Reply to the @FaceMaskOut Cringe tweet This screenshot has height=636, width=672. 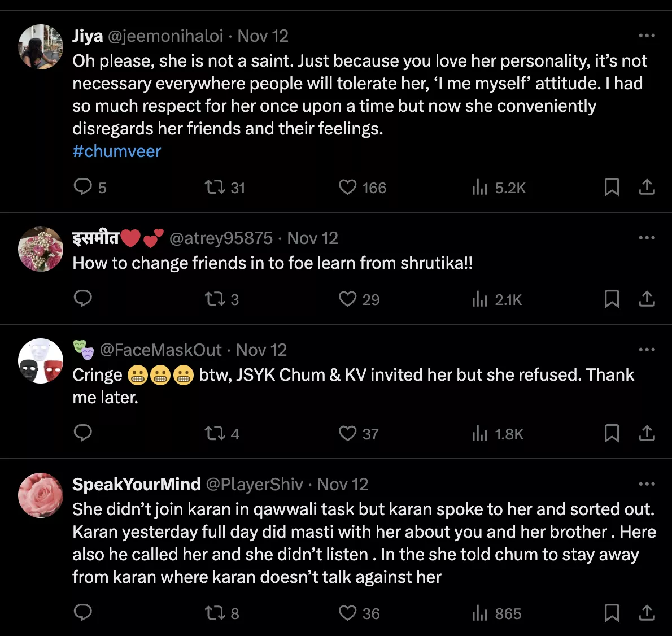[83, 433]
